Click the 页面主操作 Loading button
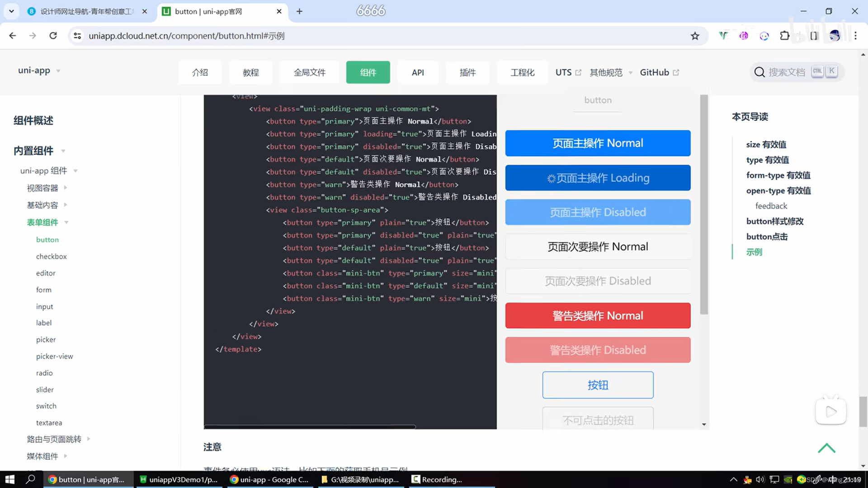The image size is (868, 488). point(598,178)
